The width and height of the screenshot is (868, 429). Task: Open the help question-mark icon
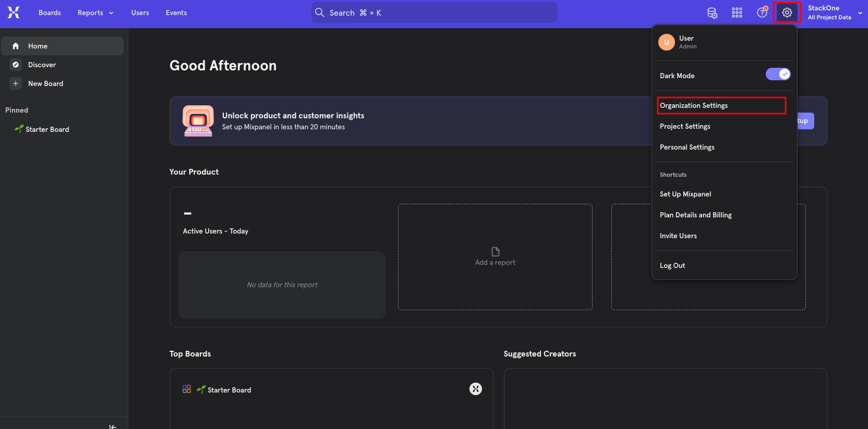(x=762, y=13)
